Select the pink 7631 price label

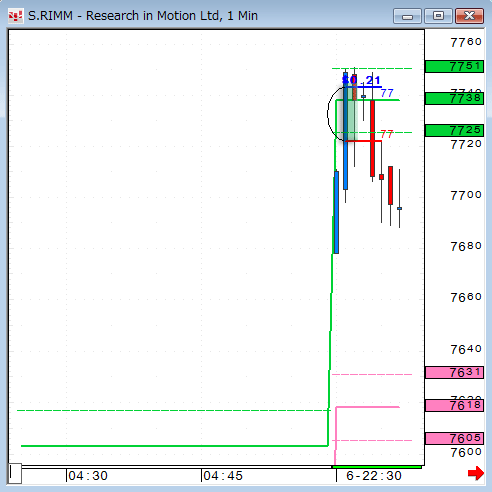(454, 372)
